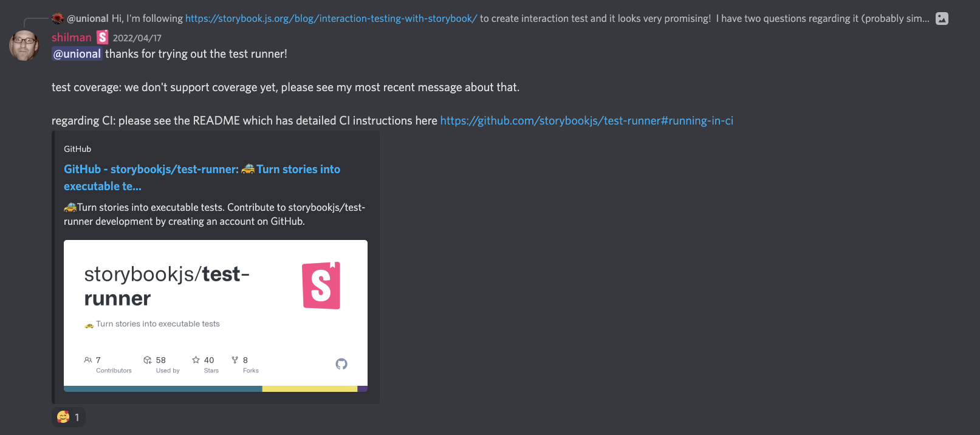Click the Storybook badge next to shilman
Viewport: 980px width, 435px height.
click(103, 37)
